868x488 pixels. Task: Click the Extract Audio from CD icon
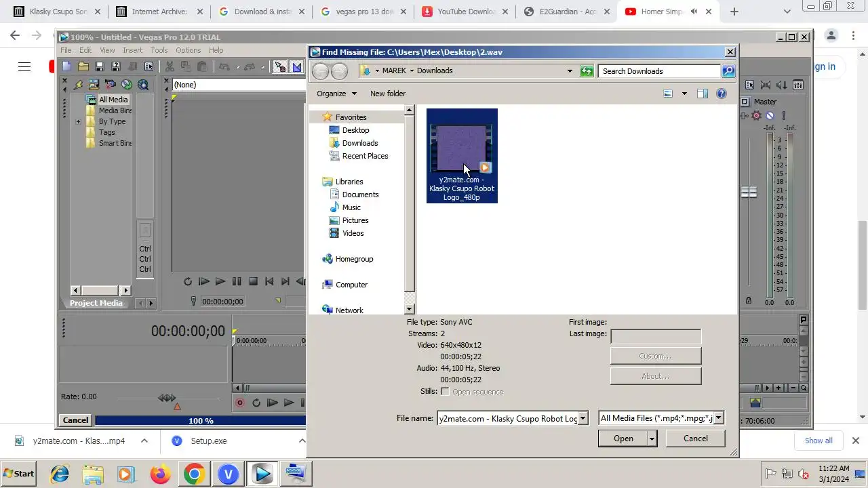[126, 85]
